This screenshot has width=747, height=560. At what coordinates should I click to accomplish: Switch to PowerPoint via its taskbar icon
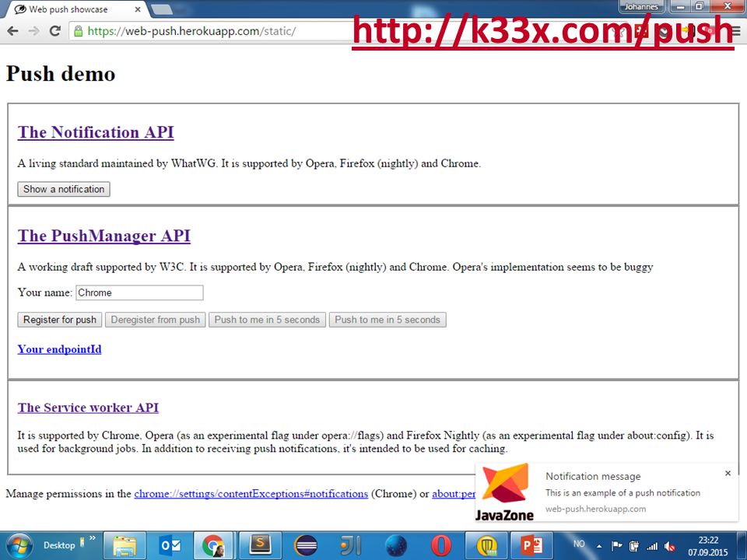point(531,546)
